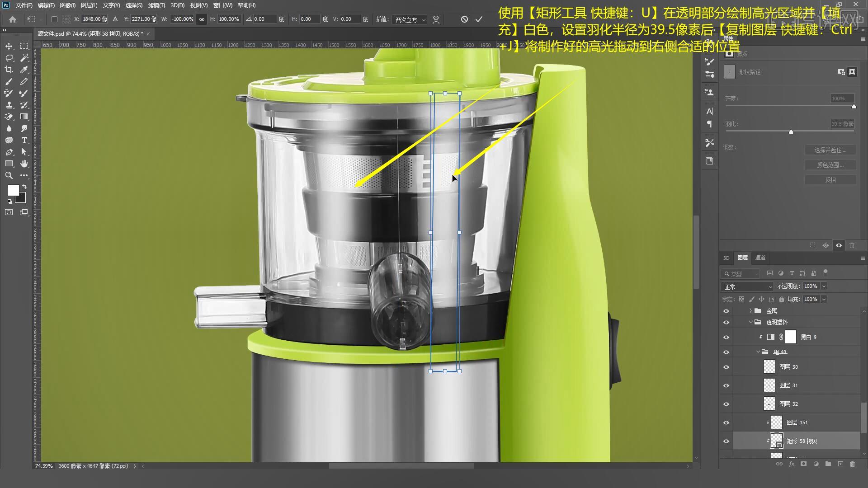This screenshot has height=488, width=868.
Task: Select the Zoom tool
Action: 9,175
